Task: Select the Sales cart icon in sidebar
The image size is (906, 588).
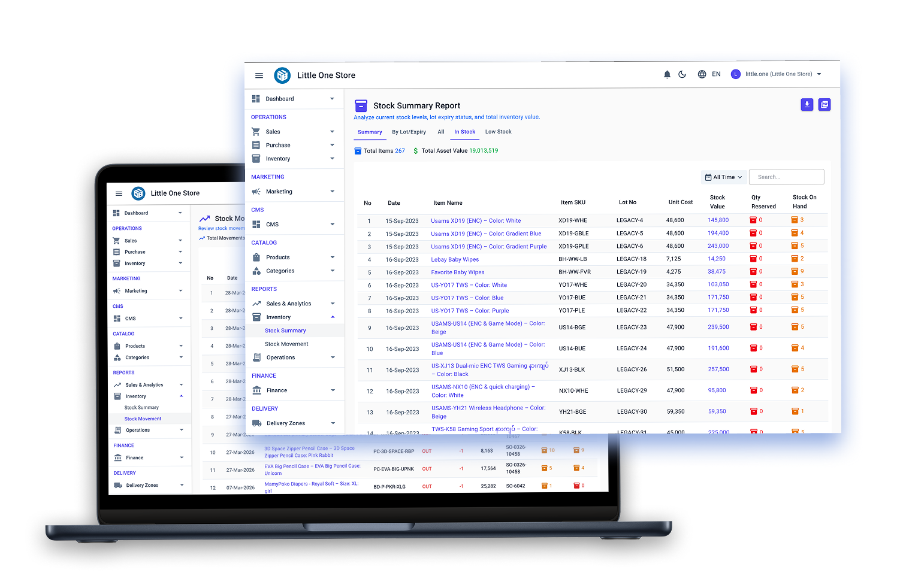Action: pos(257,131)
